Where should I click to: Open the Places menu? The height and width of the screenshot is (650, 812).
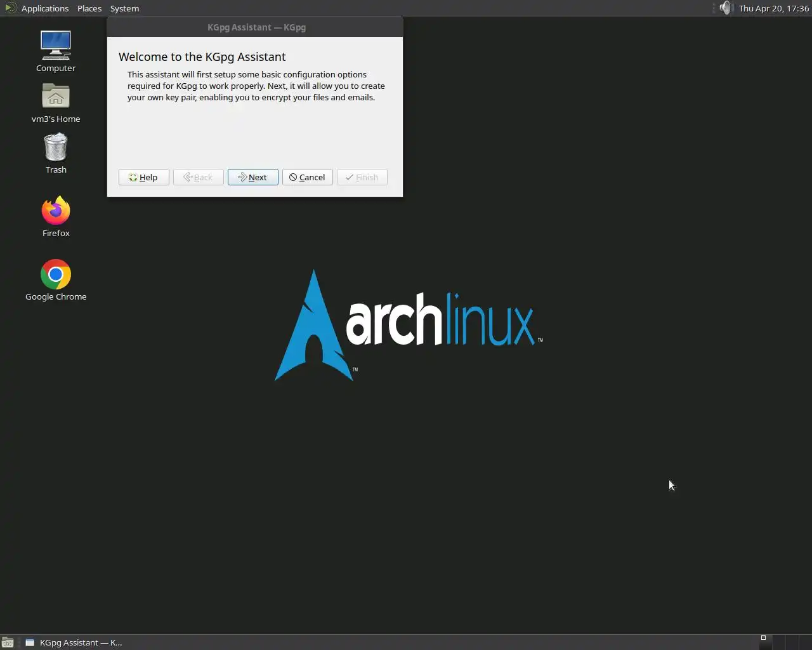pos(89,8)
